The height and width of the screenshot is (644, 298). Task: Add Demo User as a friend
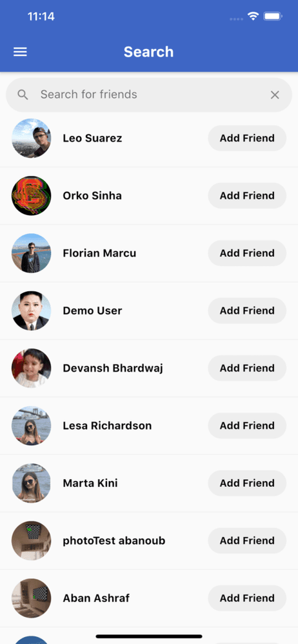247,310
